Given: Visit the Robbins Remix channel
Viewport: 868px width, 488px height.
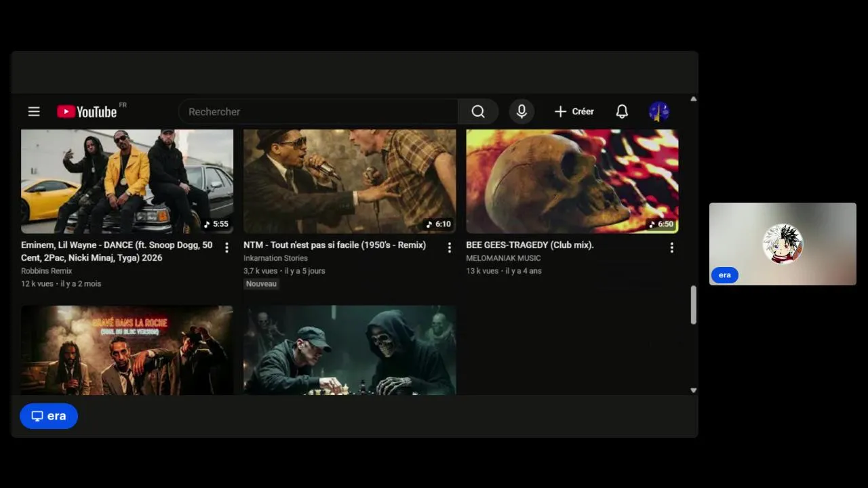Looking at the screenshot, I should [46, 271].
